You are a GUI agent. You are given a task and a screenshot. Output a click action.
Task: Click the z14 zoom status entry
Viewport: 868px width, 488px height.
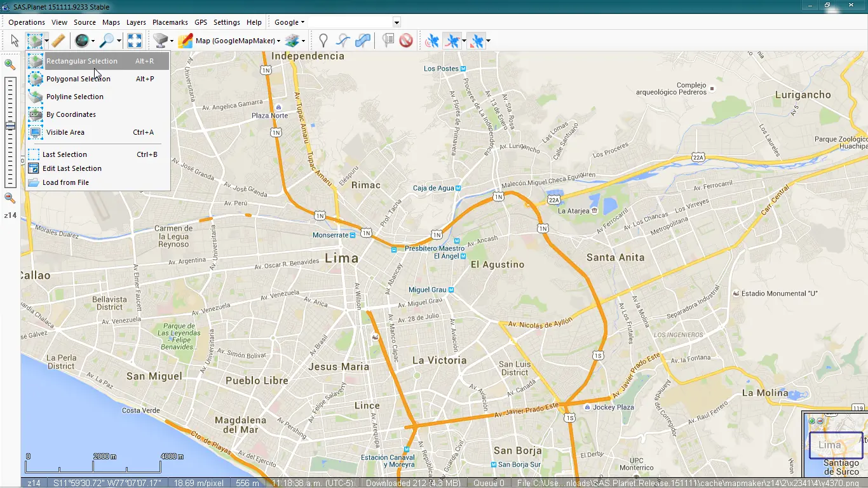coord(34,483)
